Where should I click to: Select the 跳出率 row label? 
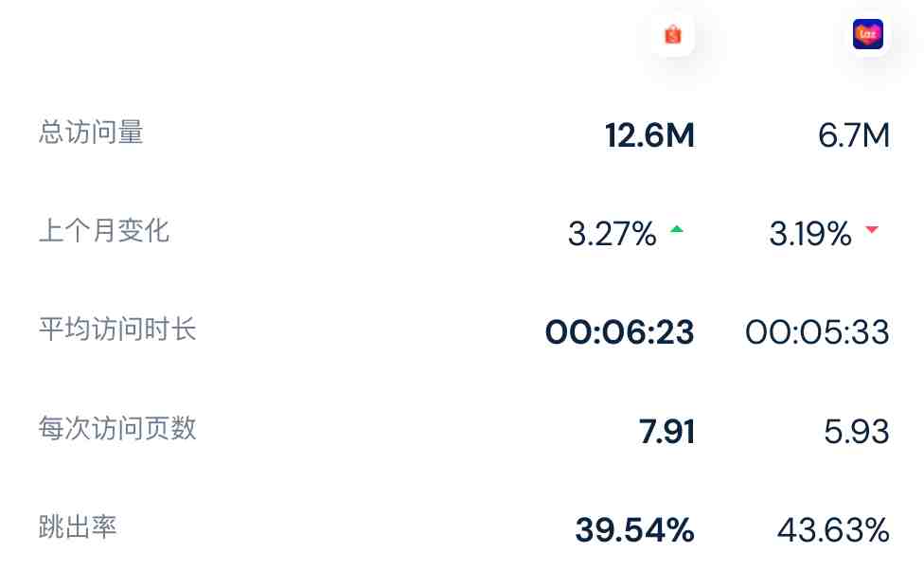coord(78,526)
